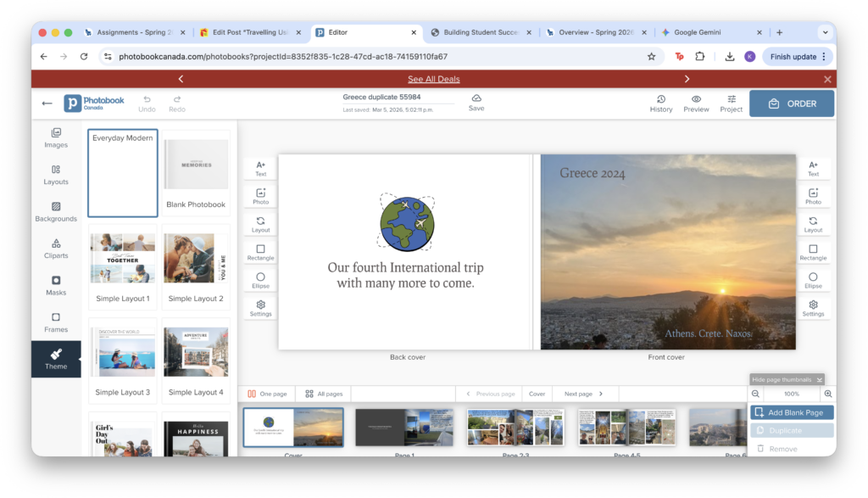This screenshot has height=498, width=868.
Task: Open the Preview eye icon
Action: click(696, 103)
